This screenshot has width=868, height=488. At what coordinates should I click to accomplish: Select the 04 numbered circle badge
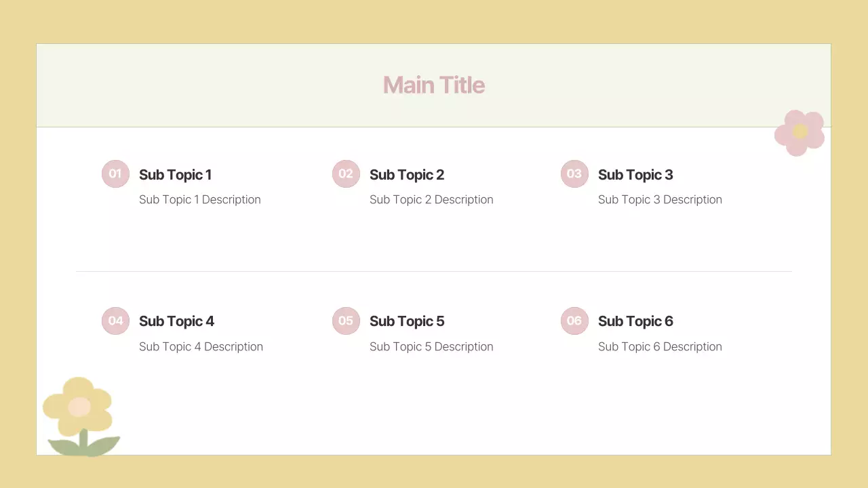(115, 321)
